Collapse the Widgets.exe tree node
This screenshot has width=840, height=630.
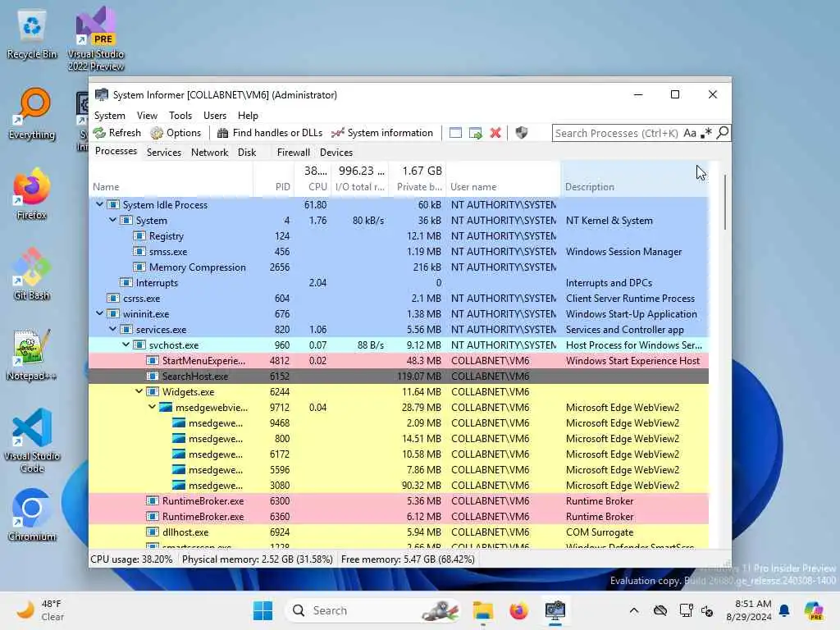click(139, 391)
